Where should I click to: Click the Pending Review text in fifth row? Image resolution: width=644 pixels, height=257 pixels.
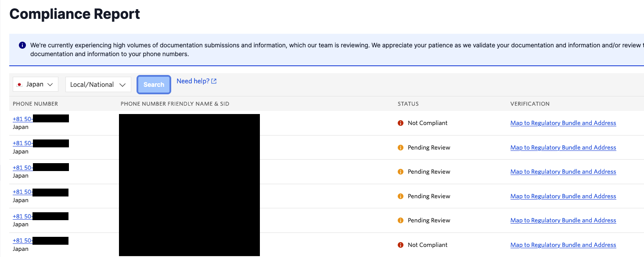(x=429, y=221)
